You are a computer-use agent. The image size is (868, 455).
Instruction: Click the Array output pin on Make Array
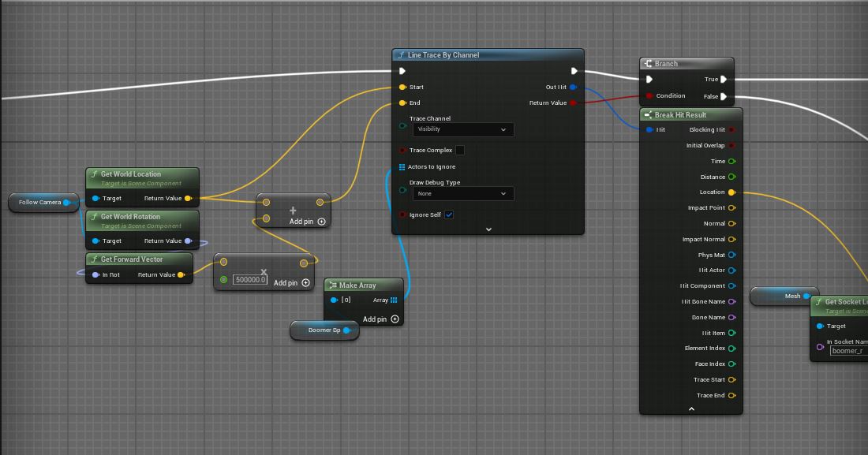pyautogui.click(x=394, y=300)
